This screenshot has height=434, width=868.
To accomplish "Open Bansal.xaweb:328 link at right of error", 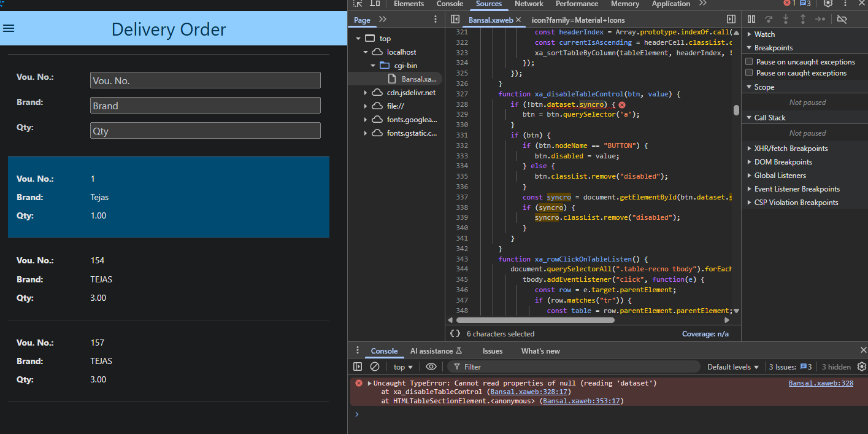I will click(x=821, y=383).
